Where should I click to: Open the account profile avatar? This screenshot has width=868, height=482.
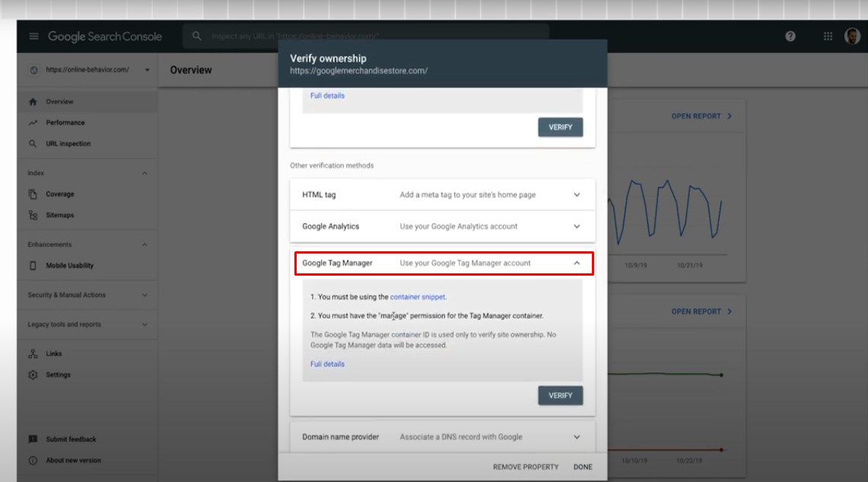pyautogui.click(x=852, y=37)
